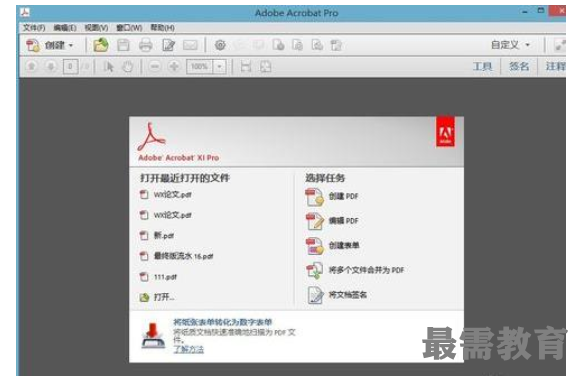Select the hand pan tool
574x383 pixels.
pos(127,67)
